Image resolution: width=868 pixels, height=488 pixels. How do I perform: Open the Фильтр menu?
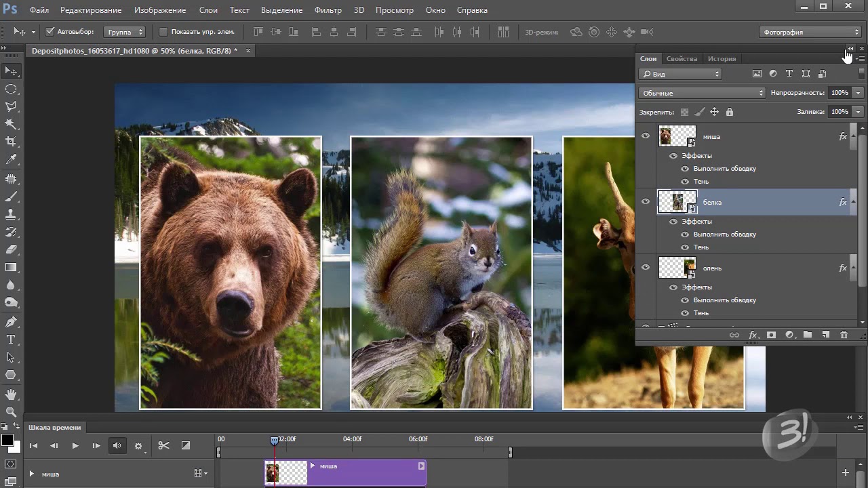coord(328,10)
